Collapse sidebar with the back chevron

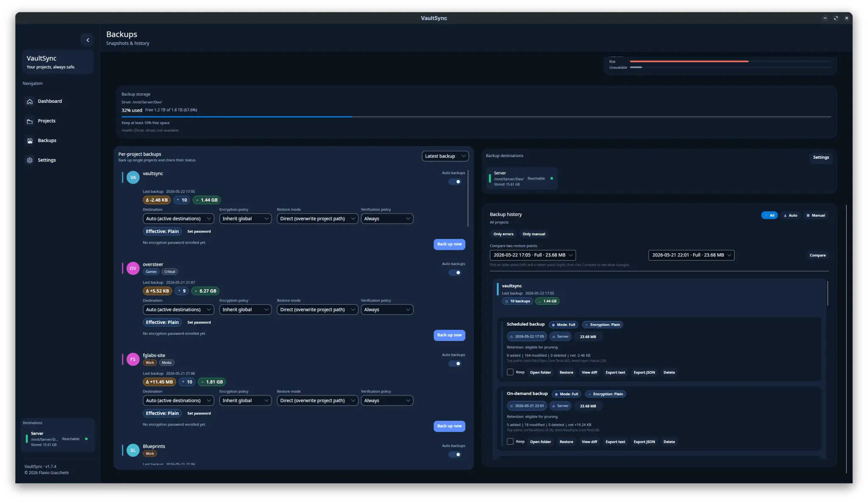tap(87, 40)
